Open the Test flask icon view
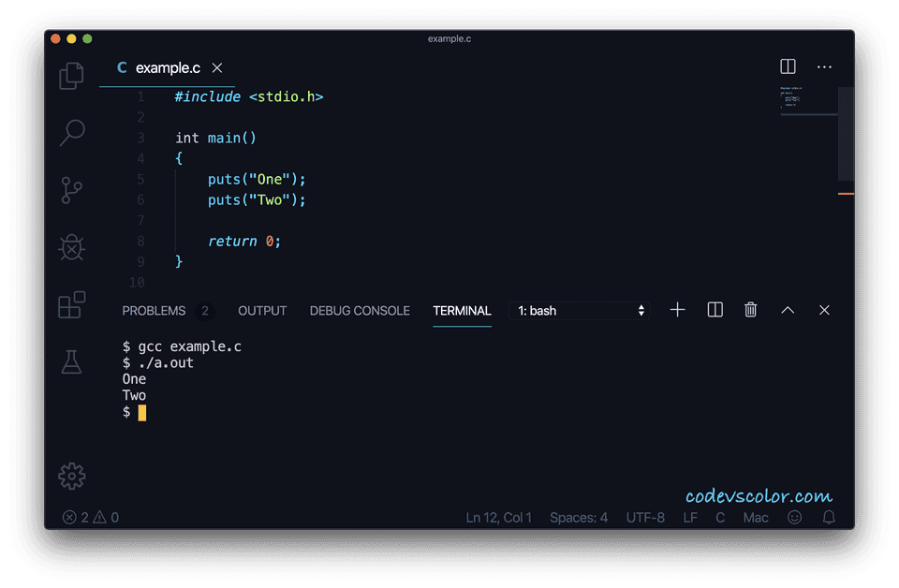The image size is (899, 588). point(72,362)
